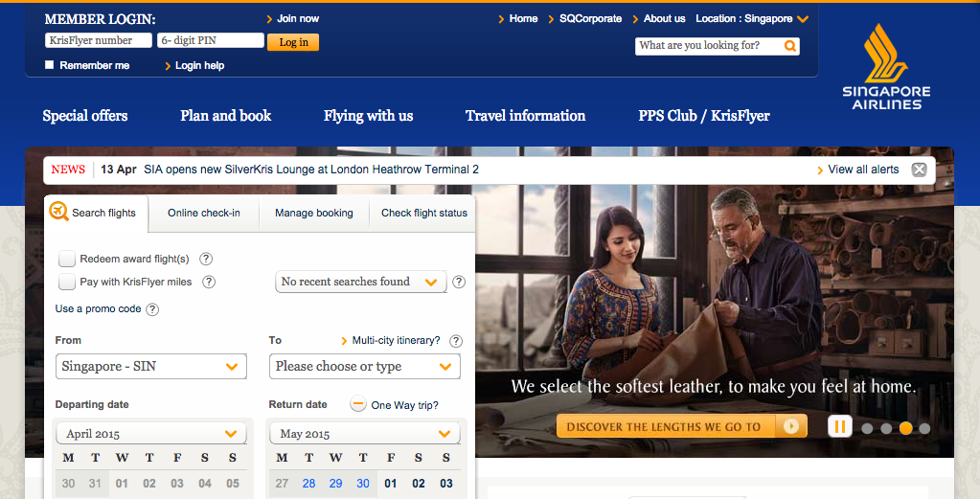Dismiss the news alert bar
This screenshot has height=499, width=980.
click(x=919, y=170)
